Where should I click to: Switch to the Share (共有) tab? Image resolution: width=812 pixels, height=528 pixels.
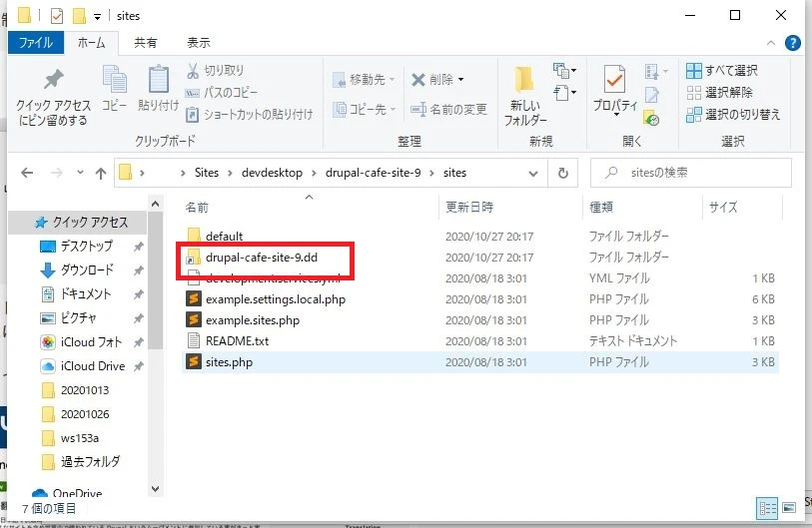(x=146, y=43)
